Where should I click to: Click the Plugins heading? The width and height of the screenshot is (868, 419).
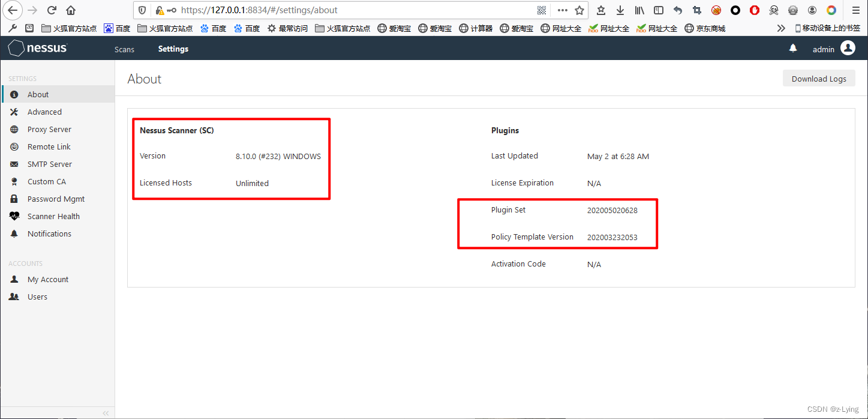click(x=505, y=130)
